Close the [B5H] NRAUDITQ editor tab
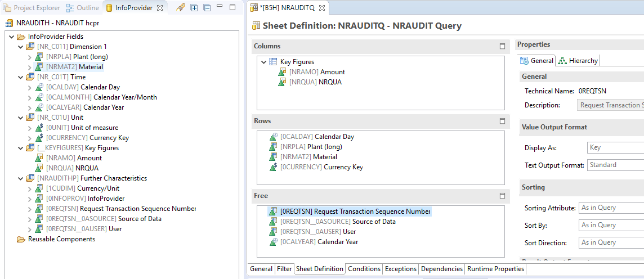Image resolution: width=644 pixels, height=279 pixels. 321,8
